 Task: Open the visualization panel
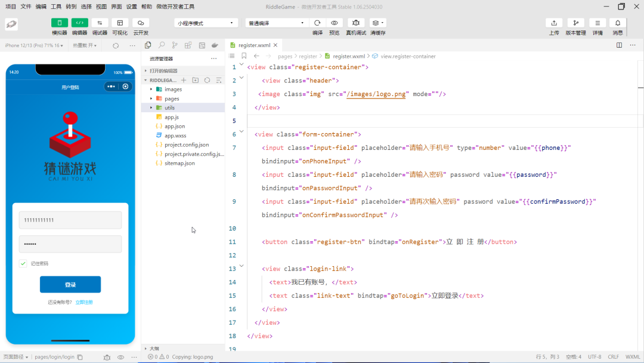(x=120, y=23)
